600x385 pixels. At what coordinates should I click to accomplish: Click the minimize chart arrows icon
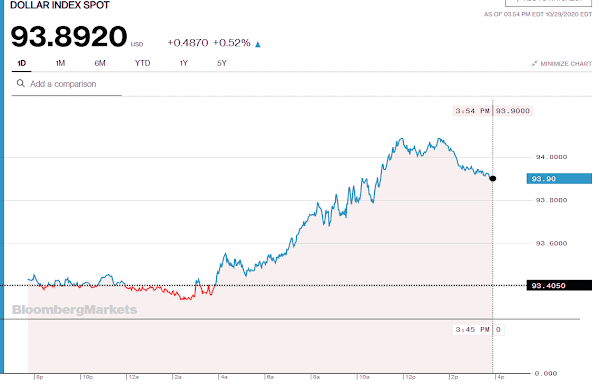(x=535, y=64)
